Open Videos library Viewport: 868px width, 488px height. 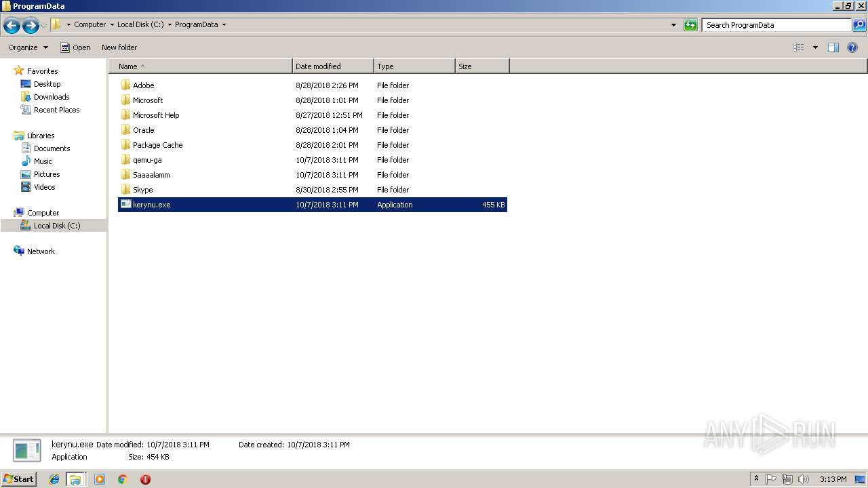pyautogui.click(x=44, y=187)
